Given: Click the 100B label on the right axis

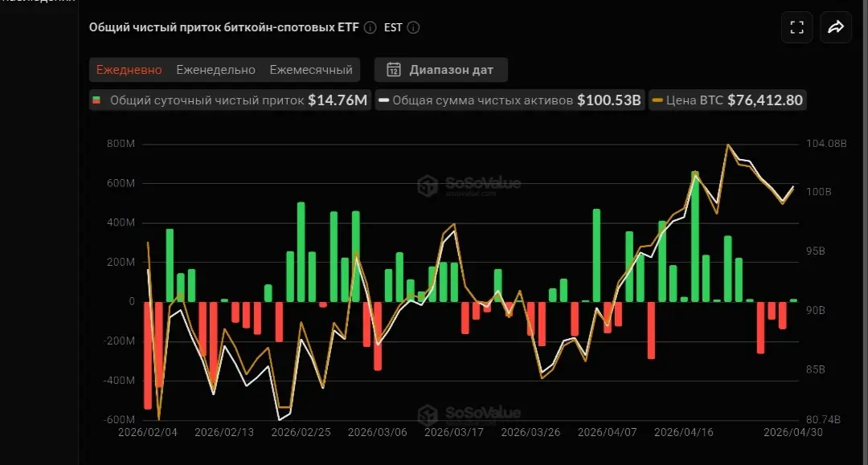Looking at the screenshot, I should pyautogui.click(x=819, y=192).
